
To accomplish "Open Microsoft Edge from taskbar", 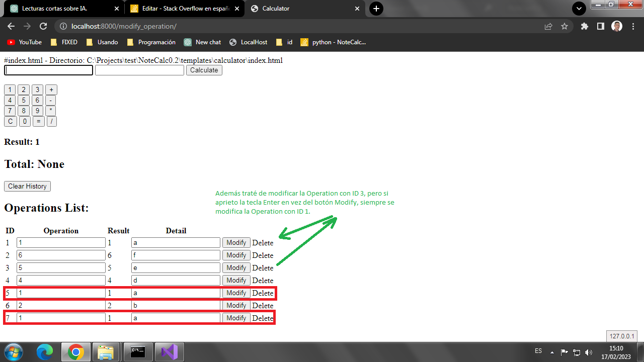I will 45,352.
